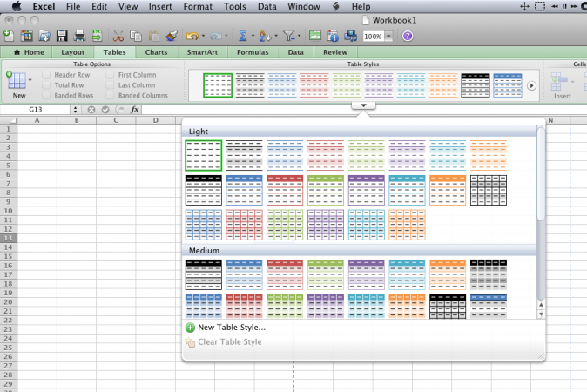Screen dimensions: 587x392
Task: Enable the Banded Columns checkbox
Action: (x=110, y=96)
